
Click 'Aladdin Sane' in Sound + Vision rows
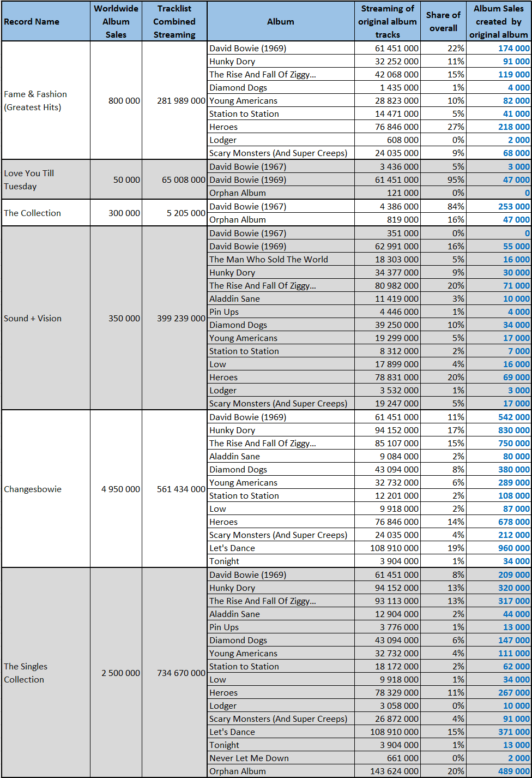[281, 298]
